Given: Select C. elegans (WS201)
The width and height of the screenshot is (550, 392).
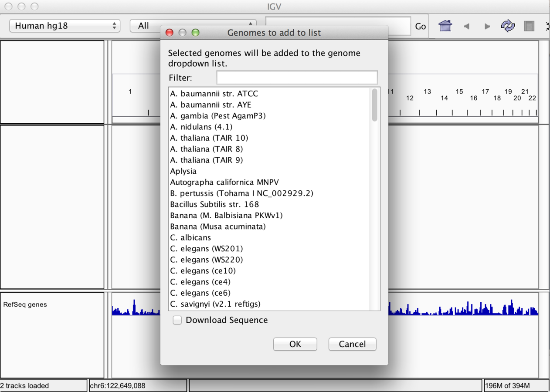Looking at the screenshot, I should click(x=270, y=248).
